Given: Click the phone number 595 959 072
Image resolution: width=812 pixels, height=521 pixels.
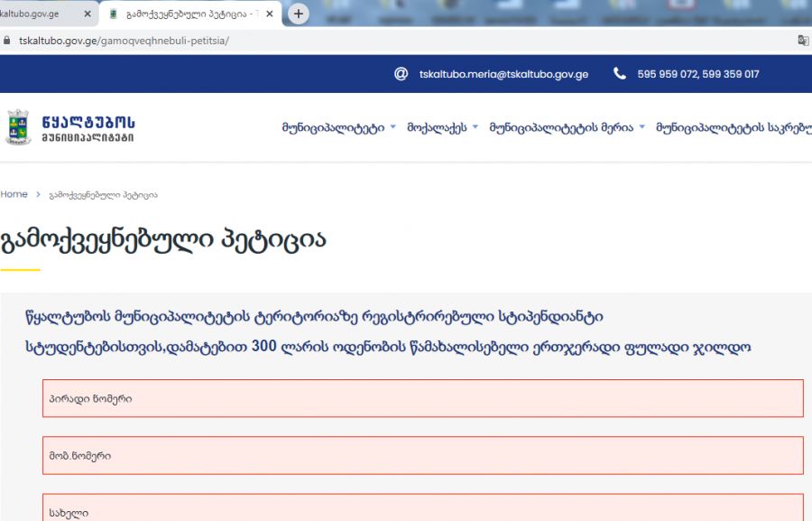Looking at the screenshot, I should (667, 74).
